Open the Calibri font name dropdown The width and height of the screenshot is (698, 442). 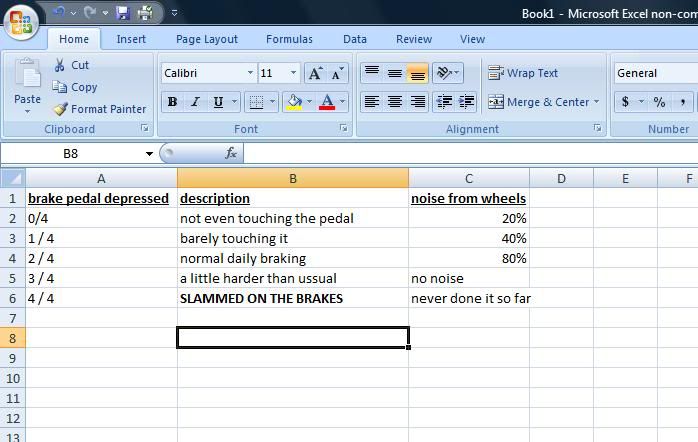(250, 73)
